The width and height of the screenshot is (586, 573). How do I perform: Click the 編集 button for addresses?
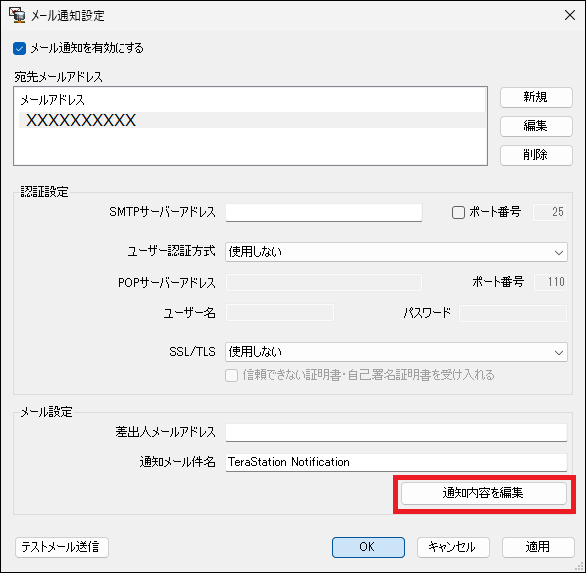point(536,126)
